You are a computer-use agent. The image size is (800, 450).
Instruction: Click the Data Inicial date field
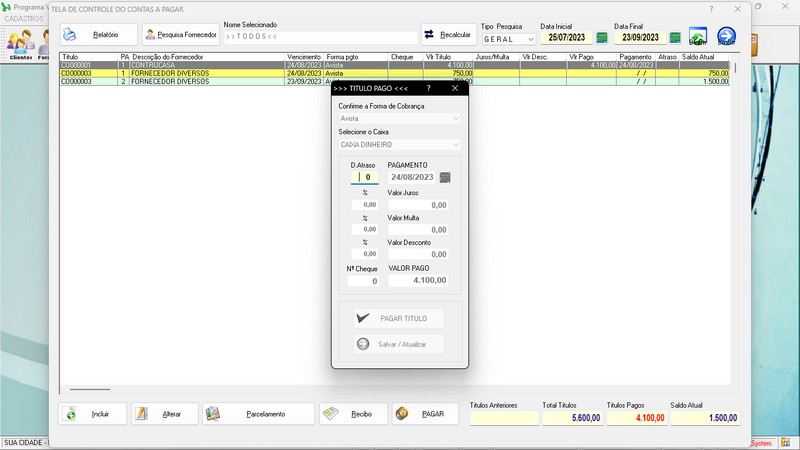pos(566,38)
